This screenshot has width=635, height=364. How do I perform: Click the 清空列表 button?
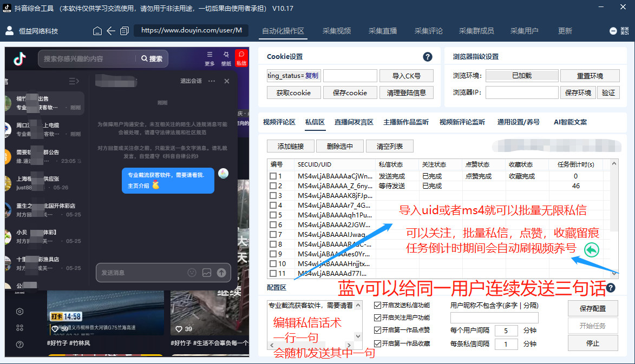point(391,146)
